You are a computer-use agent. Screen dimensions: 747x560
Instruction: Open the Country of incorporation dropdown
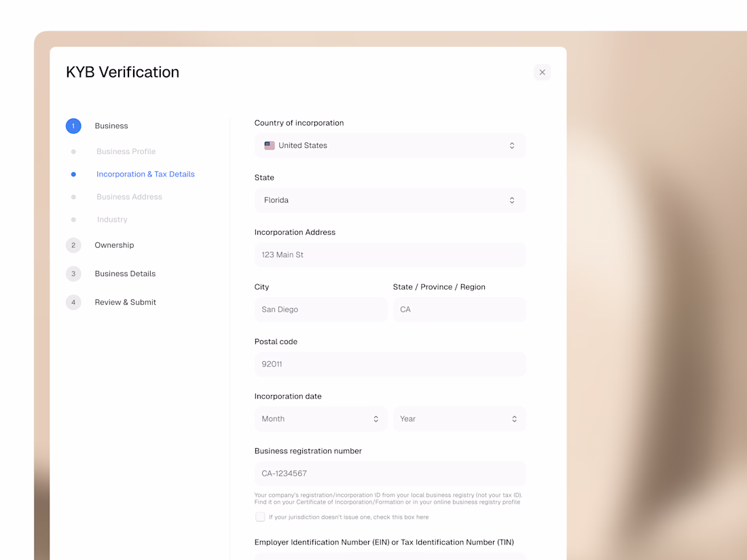coord(390,145)
